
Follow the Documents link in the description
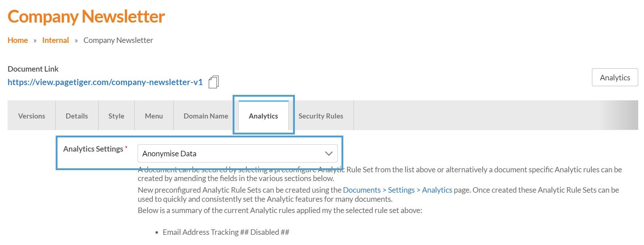(361, 190)
